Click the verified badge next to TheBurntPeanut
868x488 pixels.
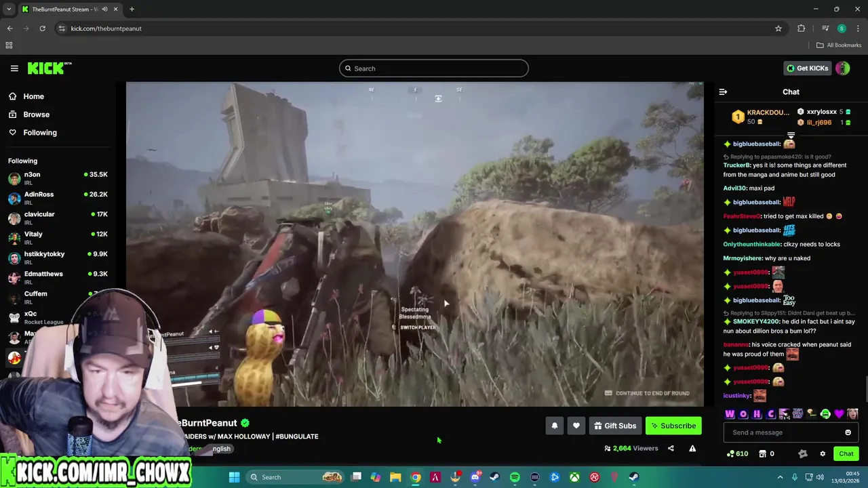[x=245, y=423]
